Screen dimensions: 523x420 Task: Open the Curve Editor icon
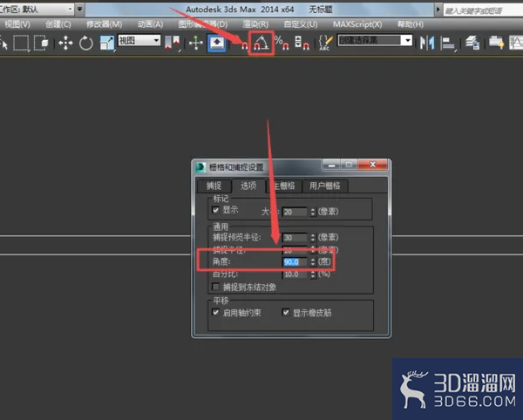pyautogui.click(x=516, y=43)
